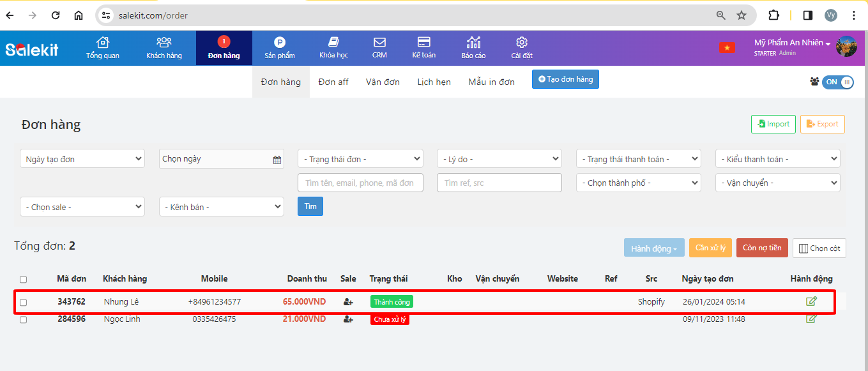Open the Khóa học courses icon
868x371 pixels.
(333, 43)
